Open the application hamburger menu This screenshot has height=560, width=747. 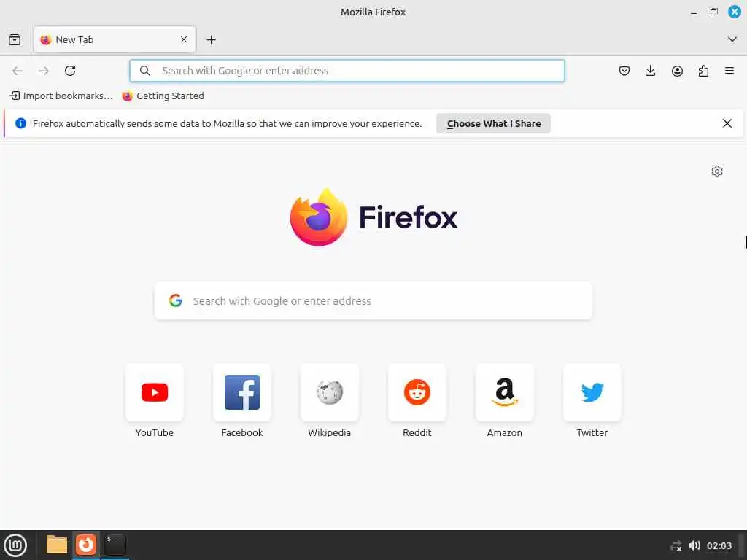(729, 71)
